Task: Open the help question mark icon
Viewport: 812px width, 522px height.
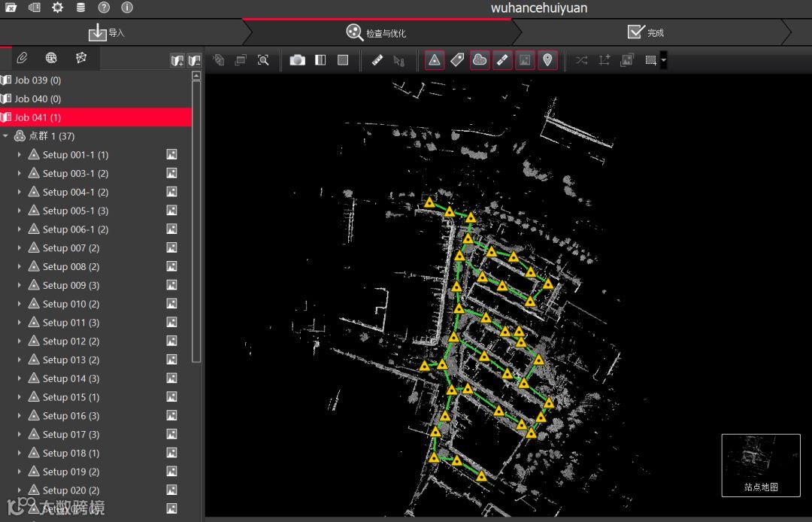Action: click(x=104, y=8)
